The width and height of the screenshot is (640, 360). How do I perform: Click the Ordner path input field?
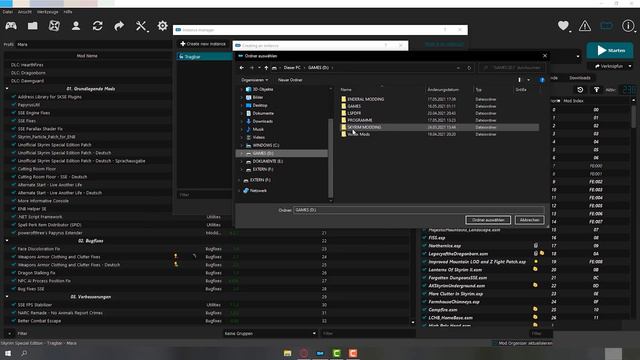pos(419,210)
